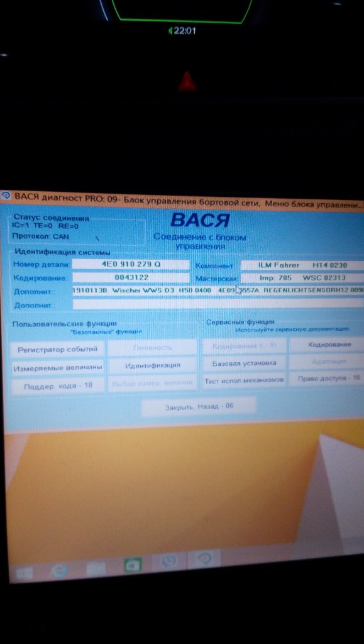
Task: Click the Компонент field ILM Fahrer
Action: [302, 265]
